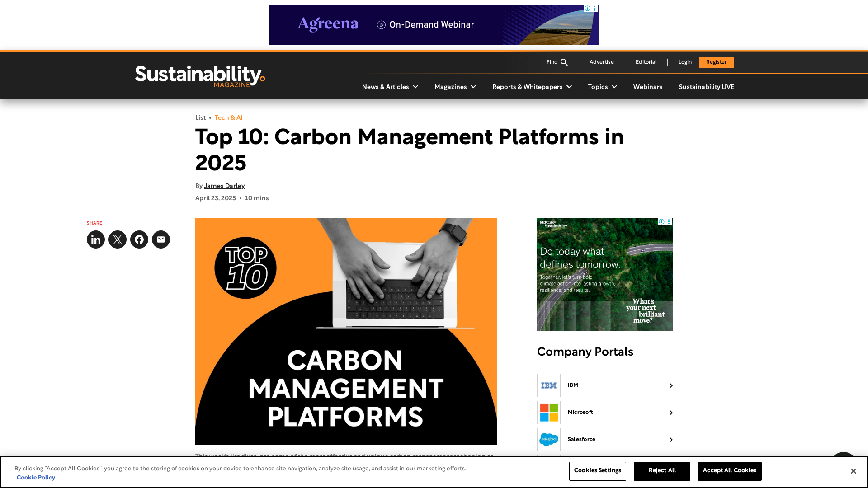This screenshot has height=488, width=868.
Task: Go to Webinars page
Action: click(x=647, y=87)
